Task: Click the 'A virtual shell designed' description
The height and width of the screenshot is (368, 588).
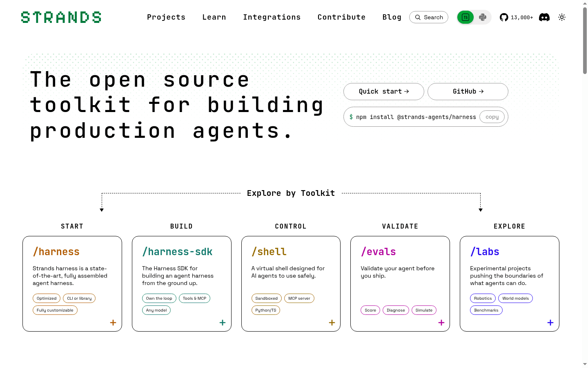Action: coord(288,272)
